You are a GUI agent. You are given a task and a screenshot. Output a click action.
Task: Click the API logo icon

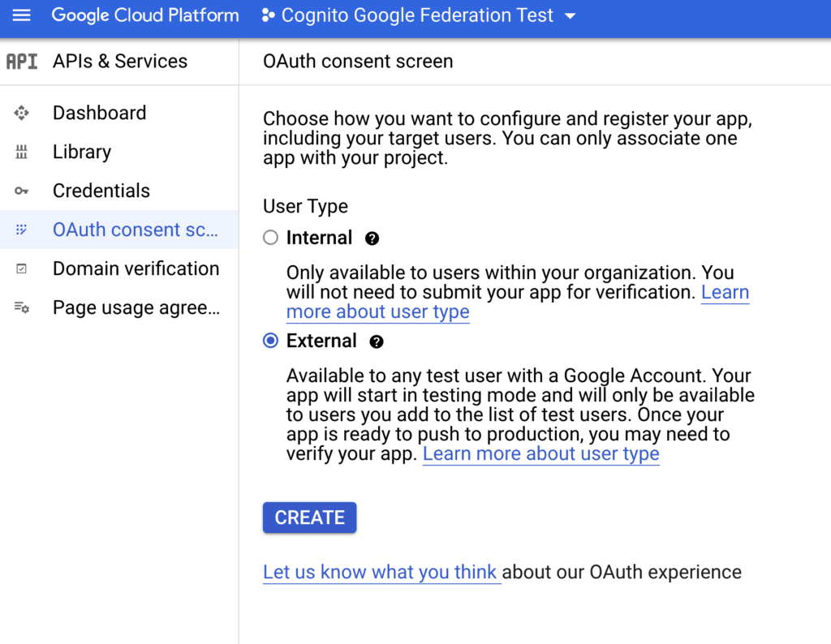coord(22,62)
